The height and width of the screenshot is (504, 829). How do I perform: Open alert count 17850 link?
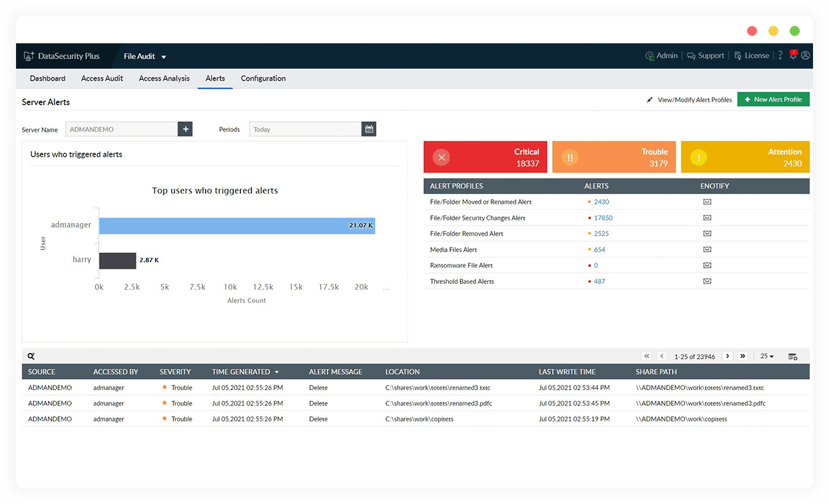pos(603,218)
